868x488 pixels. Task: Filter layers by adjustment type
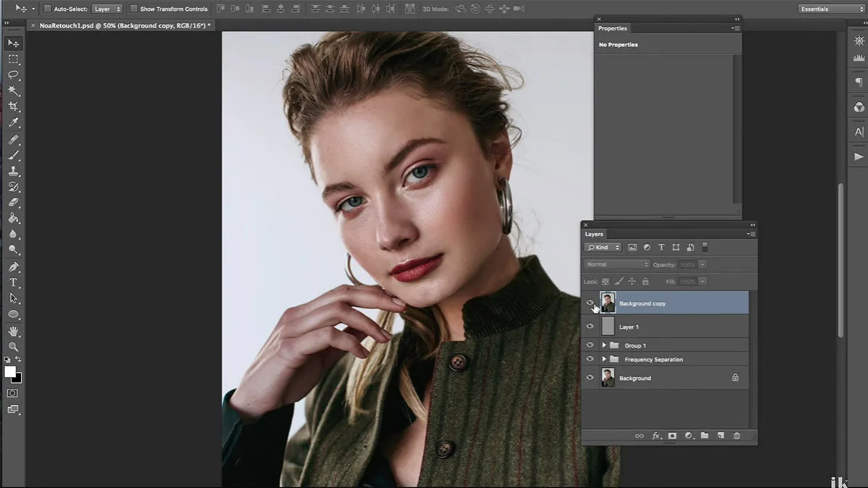click(x=647, y=248)
